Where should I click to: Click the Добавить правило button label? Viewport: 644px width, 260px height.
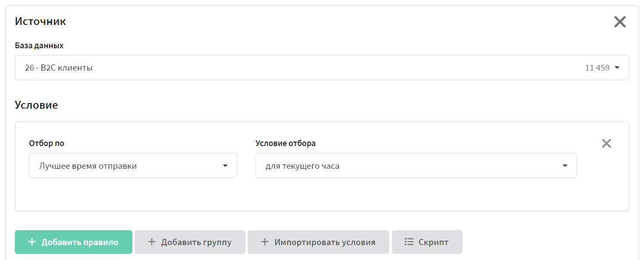[x=80, y=242]
